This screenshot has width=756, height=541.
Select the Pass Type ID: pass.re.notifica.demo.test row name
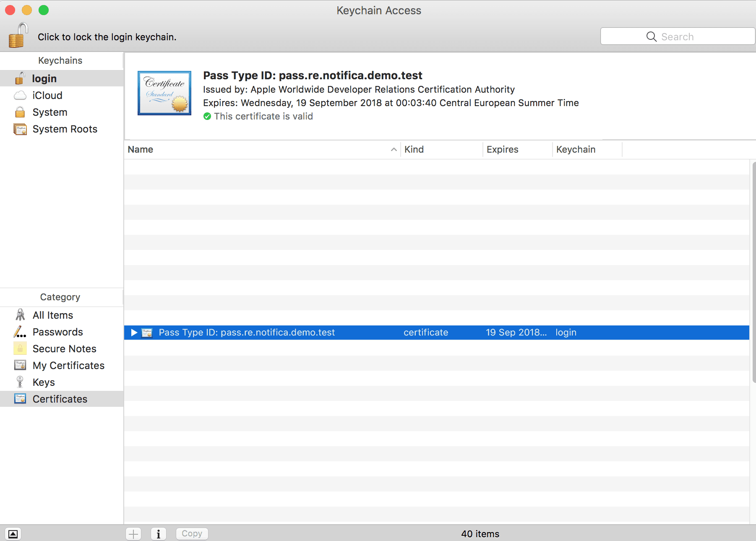247,333
